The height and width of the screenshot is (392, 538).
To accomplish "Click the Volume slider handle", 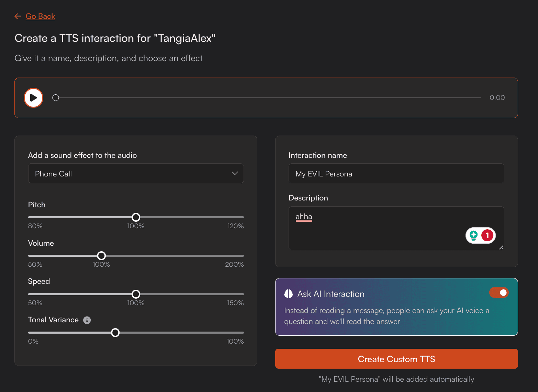I will [101, 256].
